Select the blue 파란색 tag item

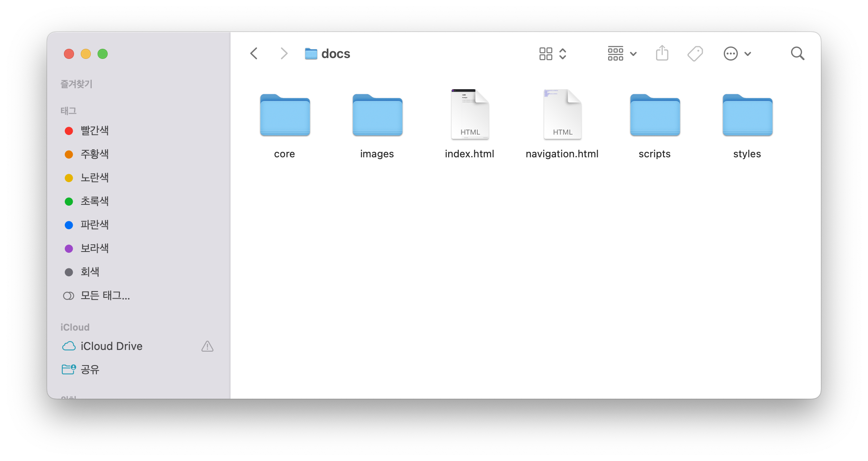tap(95, 225)
